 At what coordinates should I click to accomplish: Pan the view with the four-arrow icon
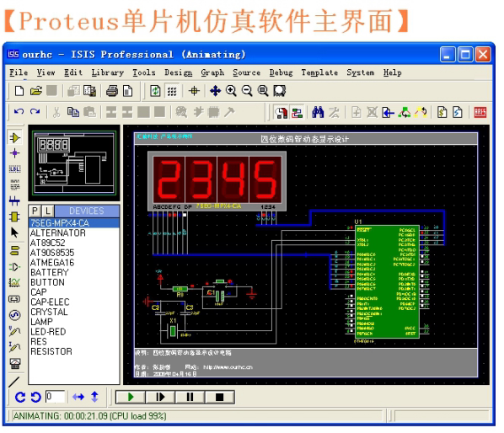[x=215, y=91]
